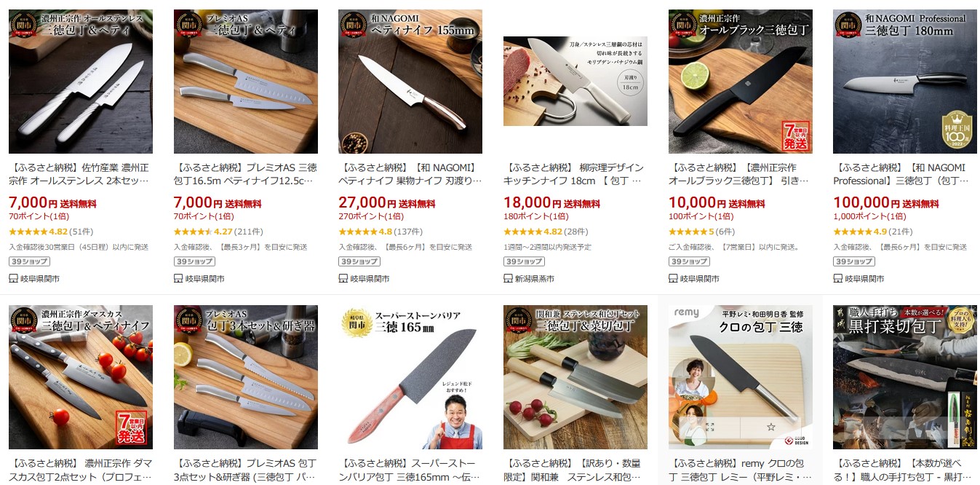Click the 27,000円 price on the petty knife
The height and width of the screenshot is (485, 980).
point(362,202)
